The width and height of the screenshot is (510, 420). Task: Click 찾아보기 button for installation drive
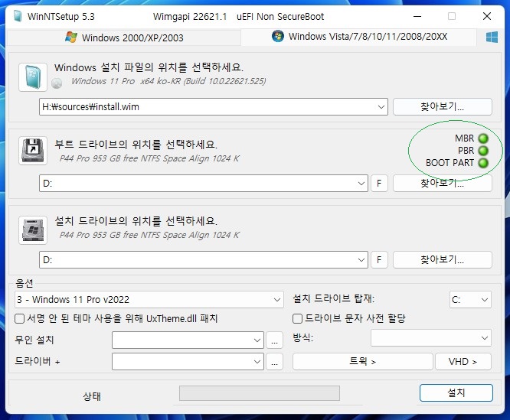coord(443,260)
